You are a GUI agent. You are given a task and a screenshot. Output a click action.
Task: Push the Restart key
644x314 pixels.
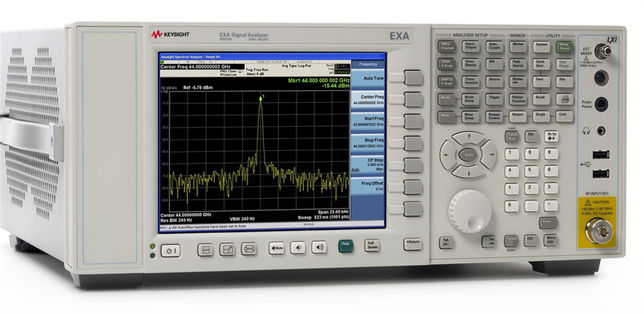click(x=518, y=116)
